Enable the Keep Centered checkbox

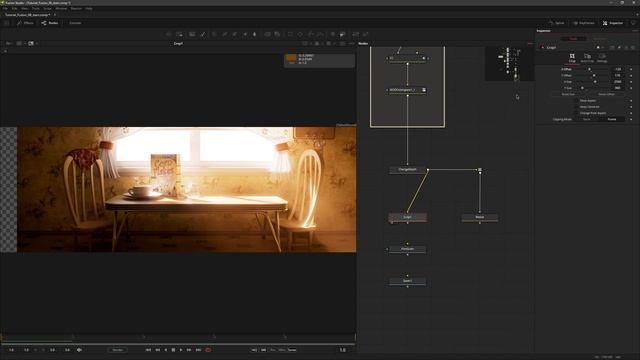tap(577, 107)
